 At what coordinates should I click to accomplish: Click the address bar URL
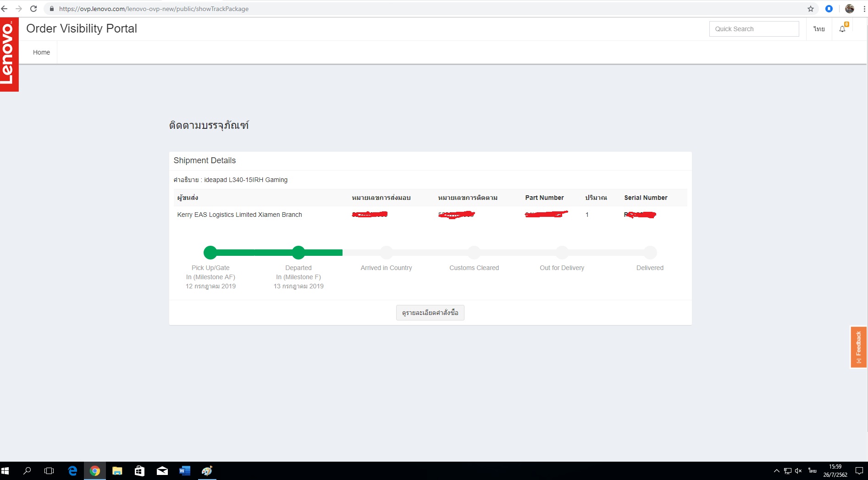tap(154, 9)
